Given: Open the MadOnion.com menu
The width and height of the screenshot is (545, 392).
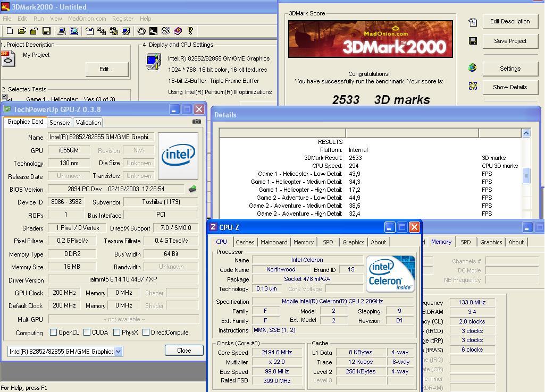Looking at the screenshot, I should click(x=87, y=19).
